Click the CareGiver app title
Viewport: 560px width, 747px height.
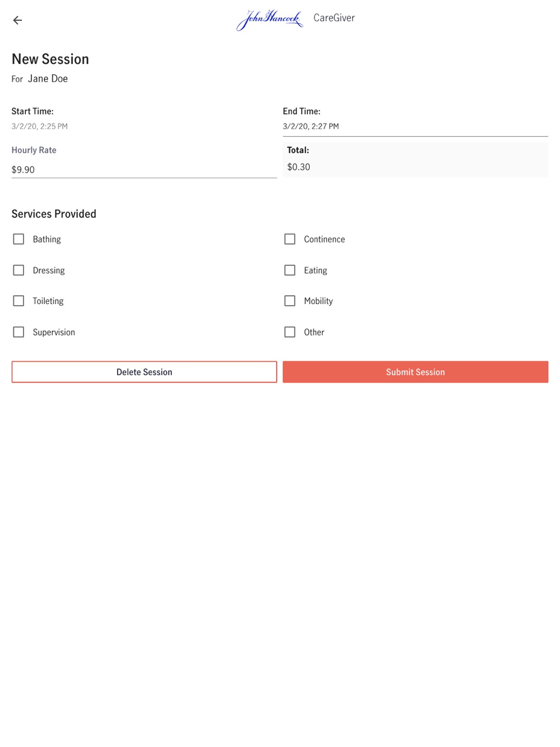[x=334, y=18]
